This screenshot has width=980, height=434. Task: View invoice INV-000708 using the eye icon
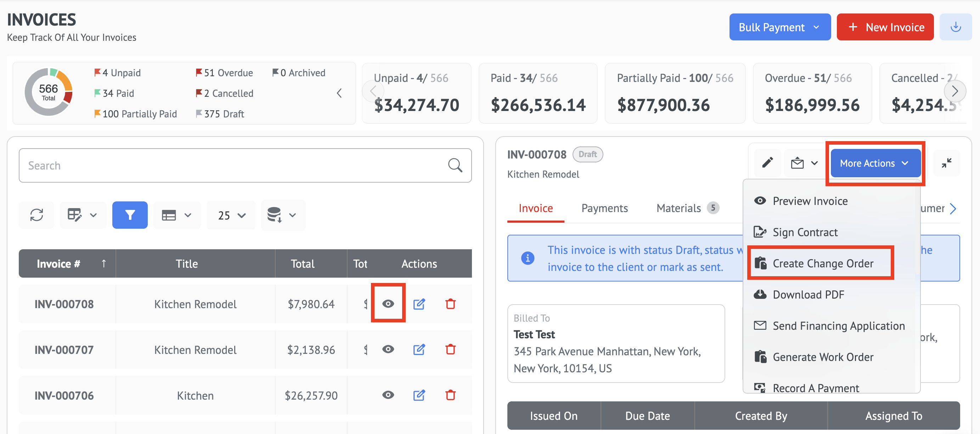[x=388, y=304]
